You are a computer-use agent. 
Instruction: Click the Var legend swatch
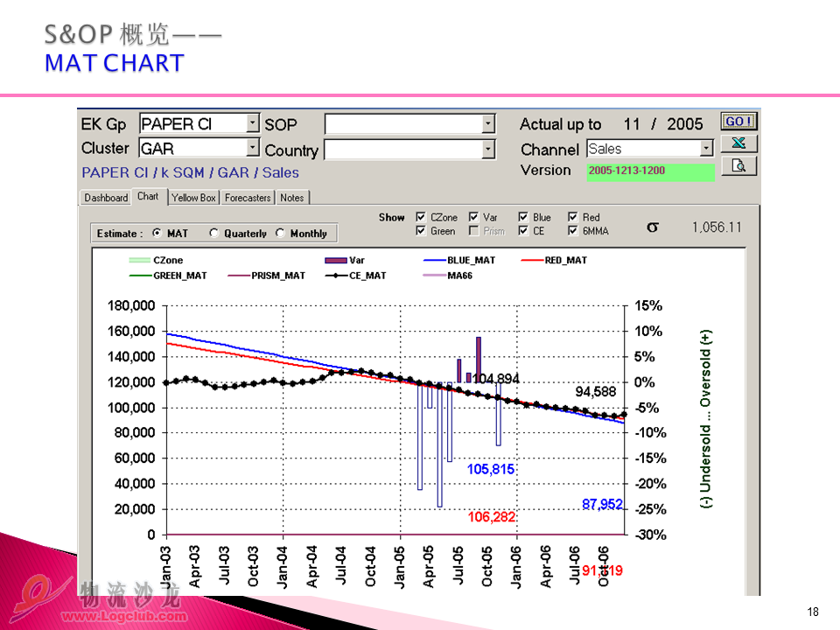tap(335, 261)
